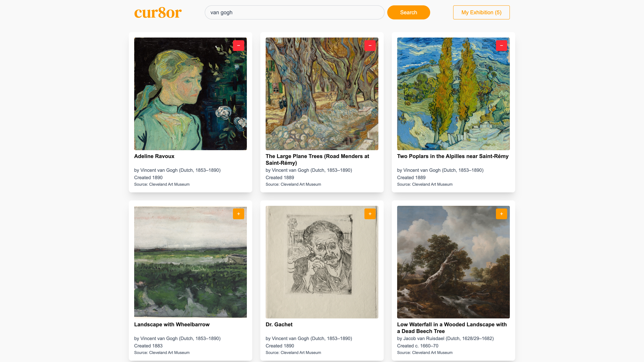Open My Exhibition (5)
This screenshot has height=362, width=644.
[x=481, y=13]
